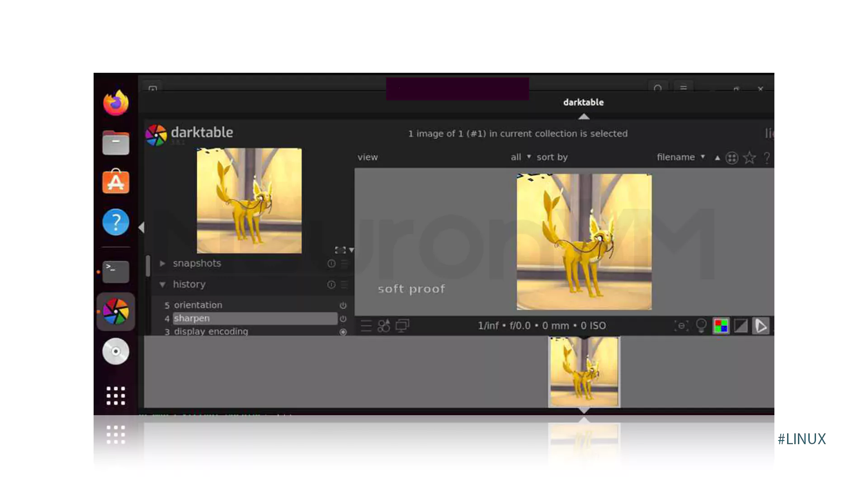This screenshot has height=488, width=868.
Task: Click the 'soft proof' overlay text
Action: pyautogui.click(x=411, y=289)
